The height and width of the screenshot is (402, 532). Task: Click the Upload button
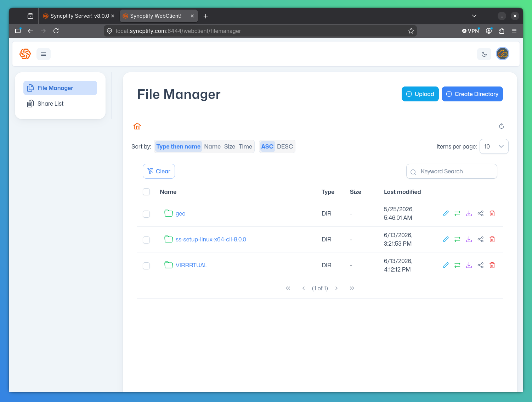click(420, 94)
